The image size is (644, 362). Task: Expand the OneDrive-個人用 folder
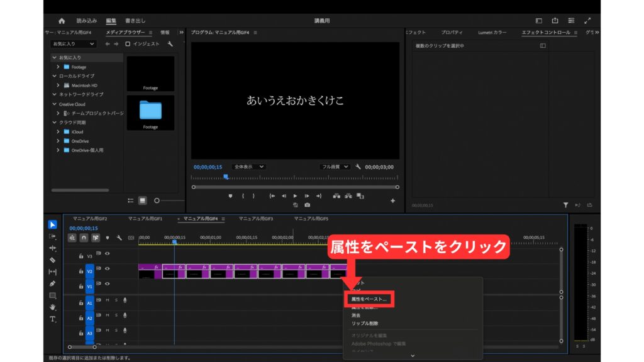58,150
